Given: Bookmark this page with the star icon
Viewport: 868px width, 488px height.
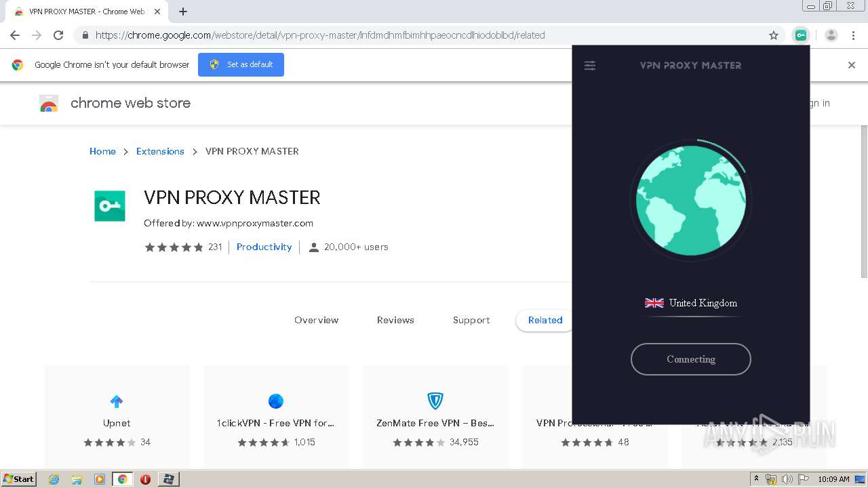Looking at the screenshot, I should coord(773,35).
